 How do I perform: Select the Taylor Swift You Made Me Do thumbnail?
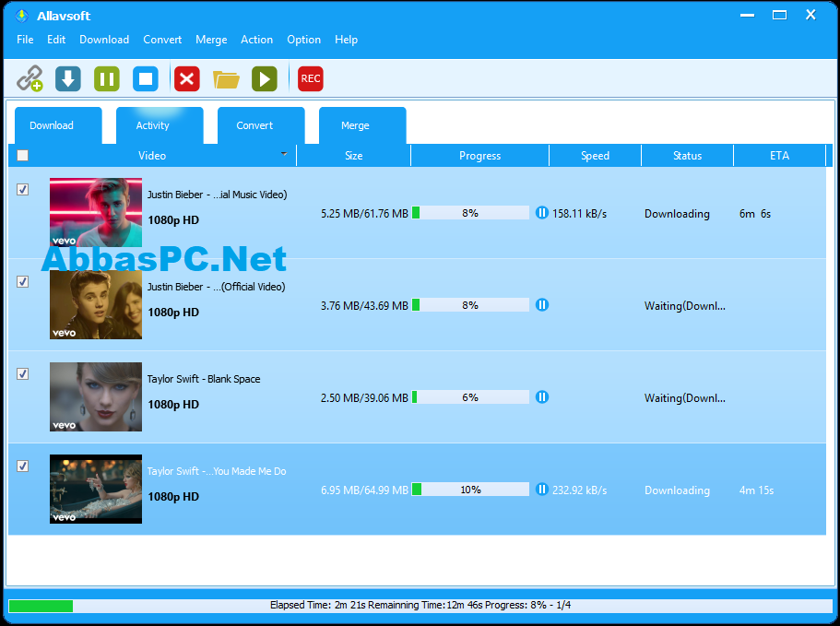pos(96,489)
